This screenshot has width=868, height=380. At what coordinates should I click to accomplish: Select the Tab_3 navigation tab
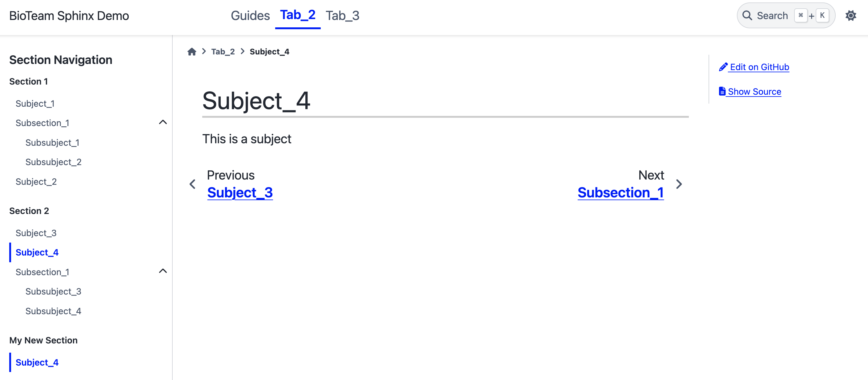(x=343, y=15)
